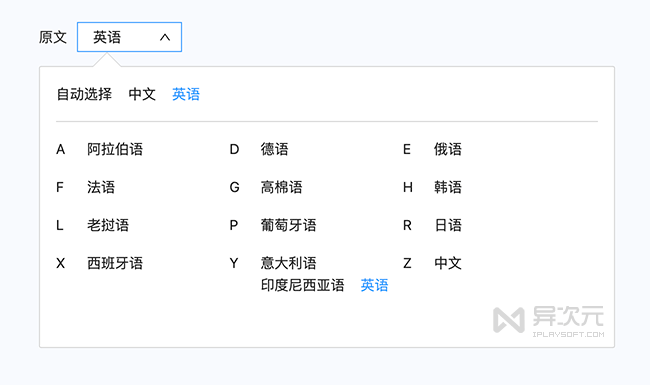Pick 西班牙语 from the list
This screenshot has width=650, height=385.
pyautogui.click(x=115, y=263)
